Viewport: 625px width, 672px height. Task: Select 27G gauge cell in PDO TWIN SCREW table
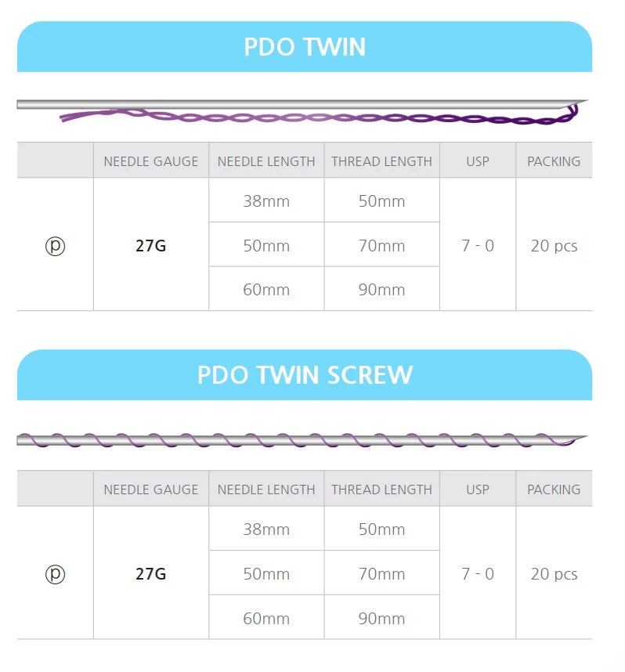[x=150, y=574]
